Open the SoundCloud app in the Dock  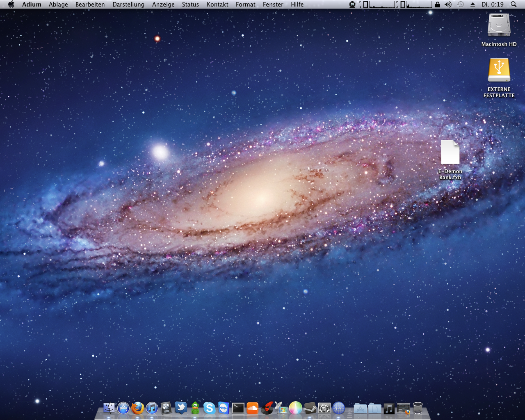click(x=252, y=408)
